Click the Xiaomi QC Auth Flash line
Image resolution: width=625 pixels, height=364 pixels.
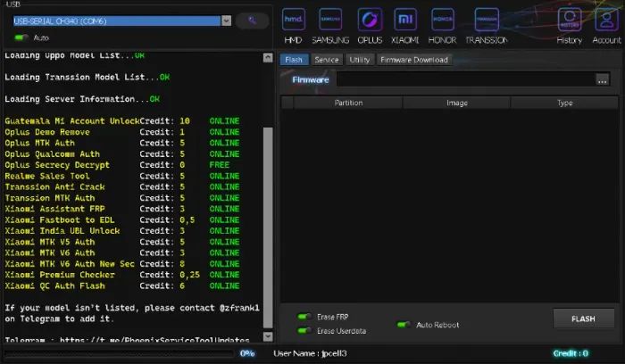click(x=122, y=285)
